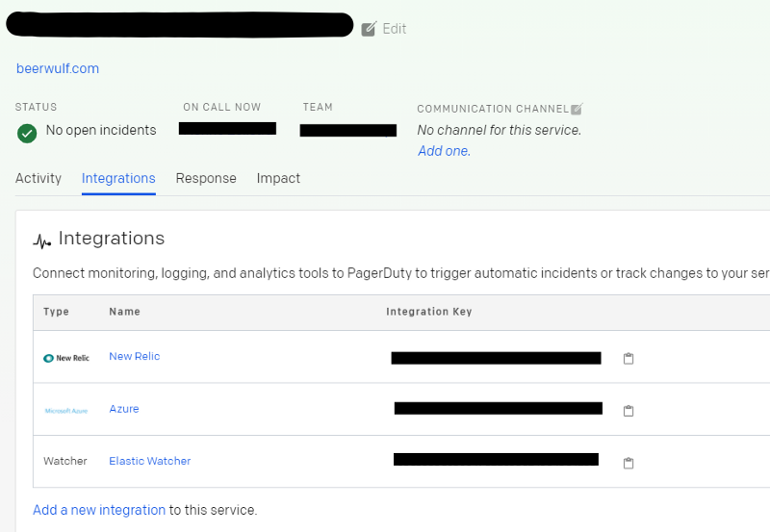The image size is (770, 532).
Task: Click the Microsoft Azure logo icon
Action: pyautogui.click(x=66, y=411)
